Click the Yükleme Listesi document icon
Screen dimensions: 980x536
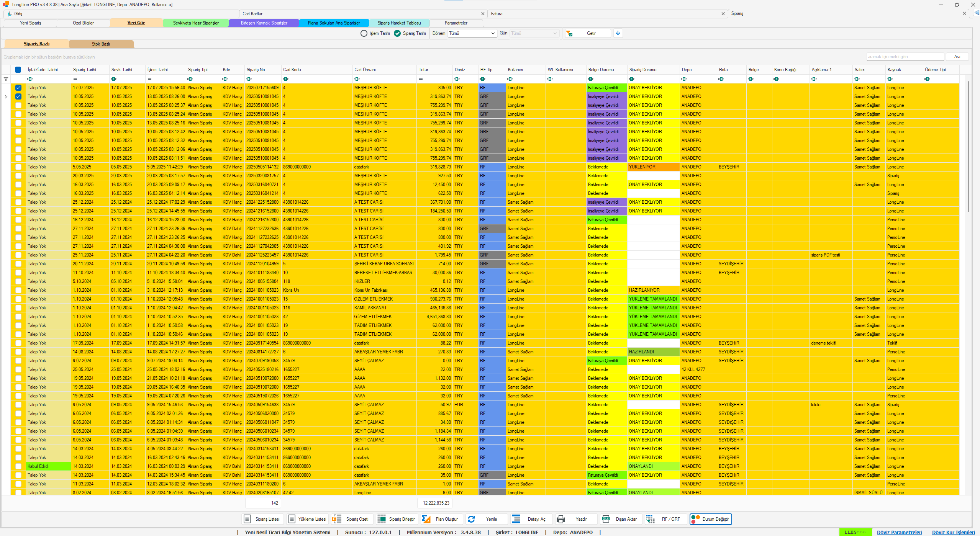pyautogui.click(x=292, y=519)
